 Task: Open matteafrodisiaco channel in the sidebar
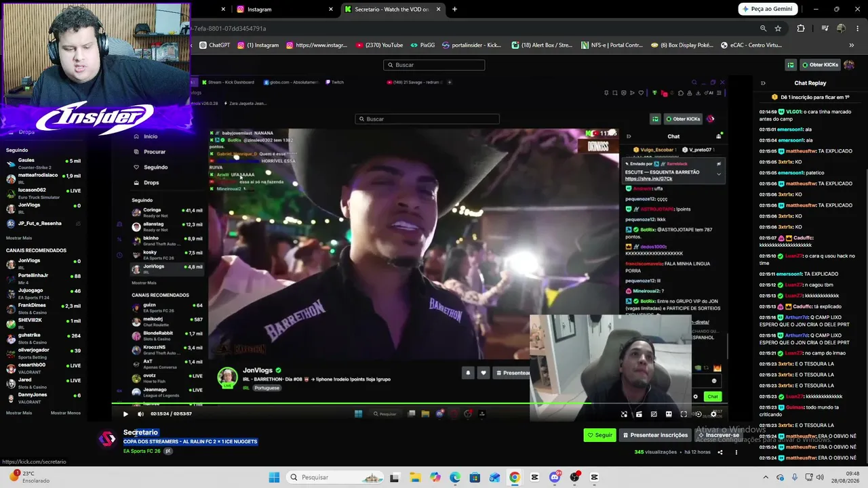click(43, 178)
